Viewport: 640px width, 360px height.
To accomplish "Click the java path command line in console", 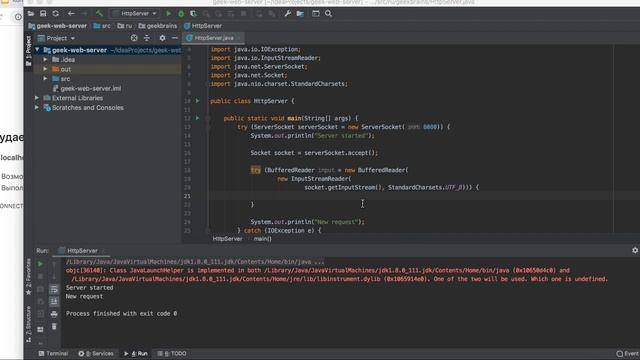I will pyautogui.click(x=195, y=262).
